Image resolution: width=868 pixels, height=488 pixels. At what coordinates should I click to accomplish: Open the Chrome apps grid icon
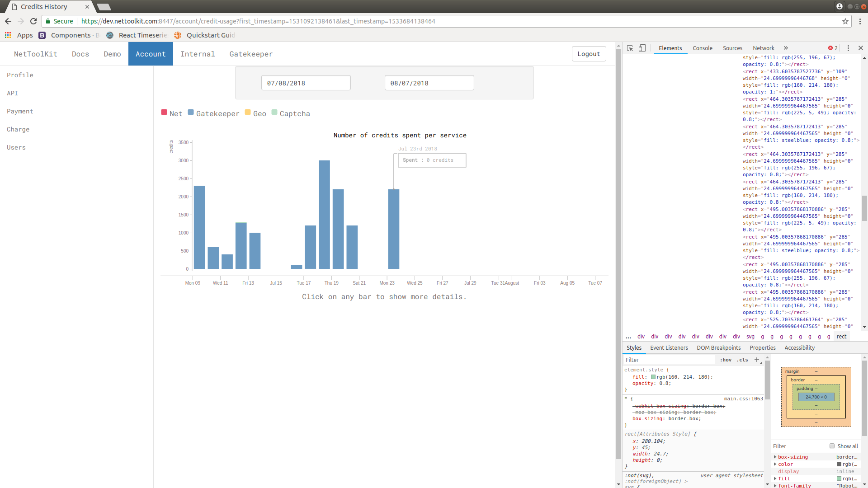pos(8,35)
